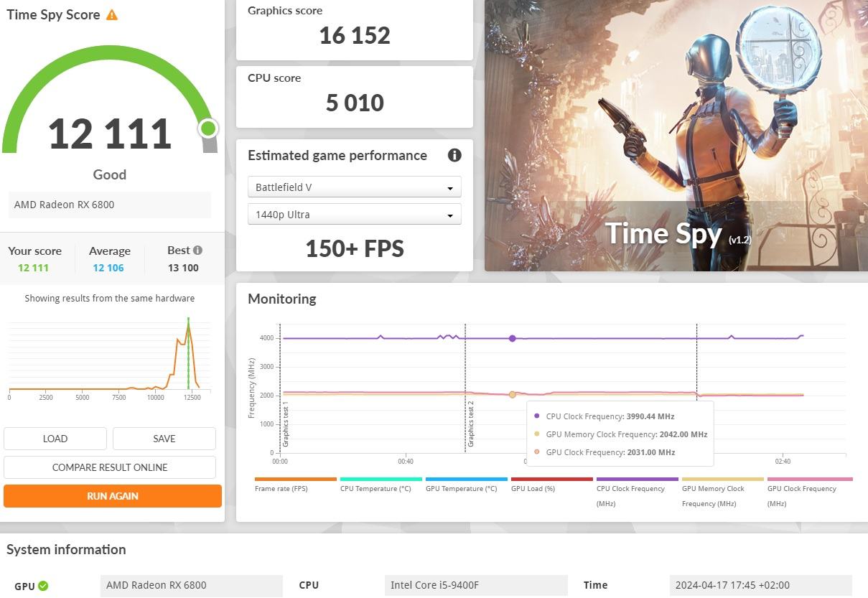Toggle the pink GPU Clock Frequency legend series
Viewport: 868px width, 598px height.
pos(810,492)
